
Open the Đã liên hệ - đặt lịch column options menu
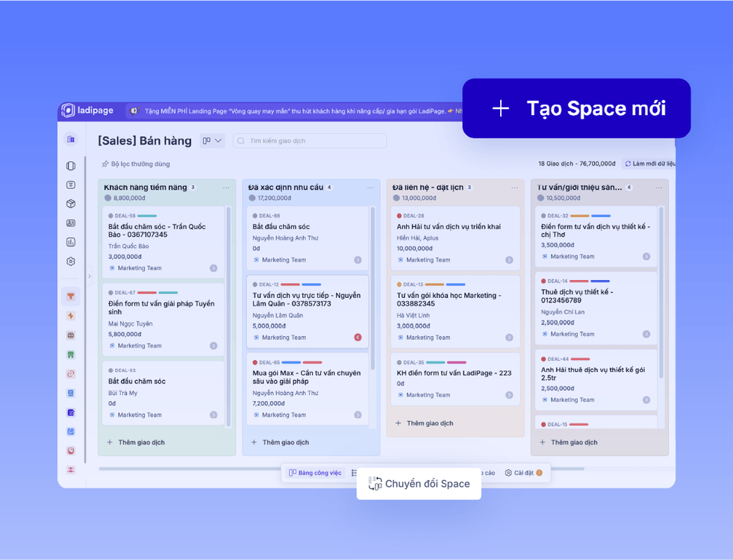point(515,187)
